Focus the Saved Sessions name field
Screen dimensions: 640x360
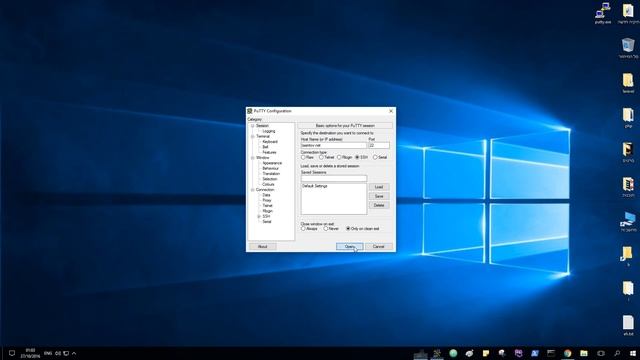click(x=334, y=178)
